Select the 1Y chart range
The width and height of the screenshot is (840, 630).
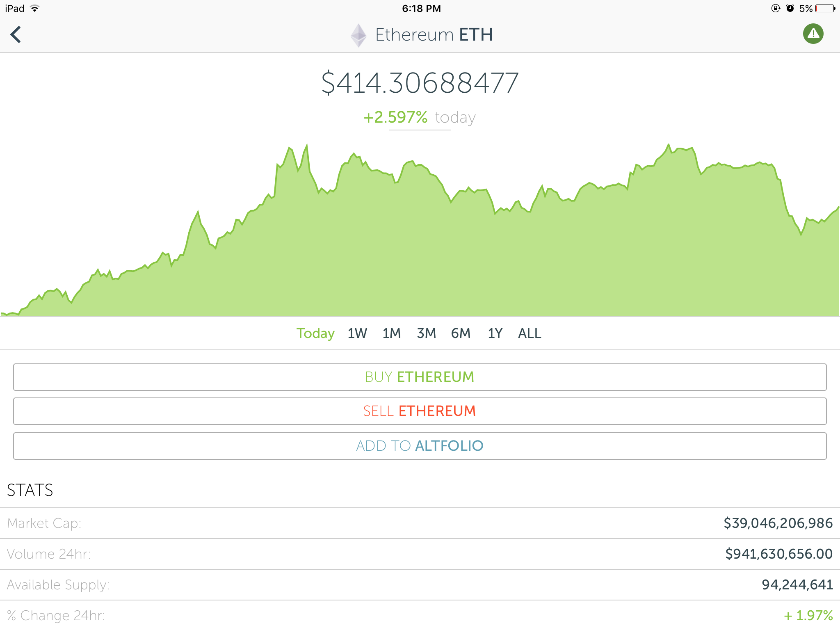pyautogui.click(x=495, y=333)
